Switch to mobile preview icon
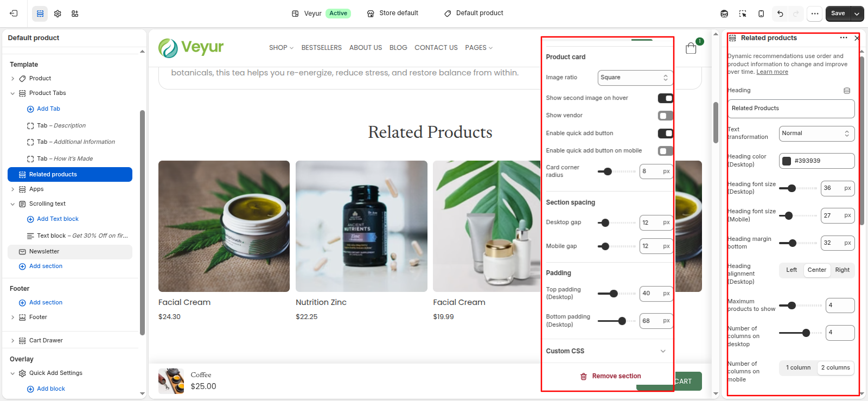 pos(761,14)
